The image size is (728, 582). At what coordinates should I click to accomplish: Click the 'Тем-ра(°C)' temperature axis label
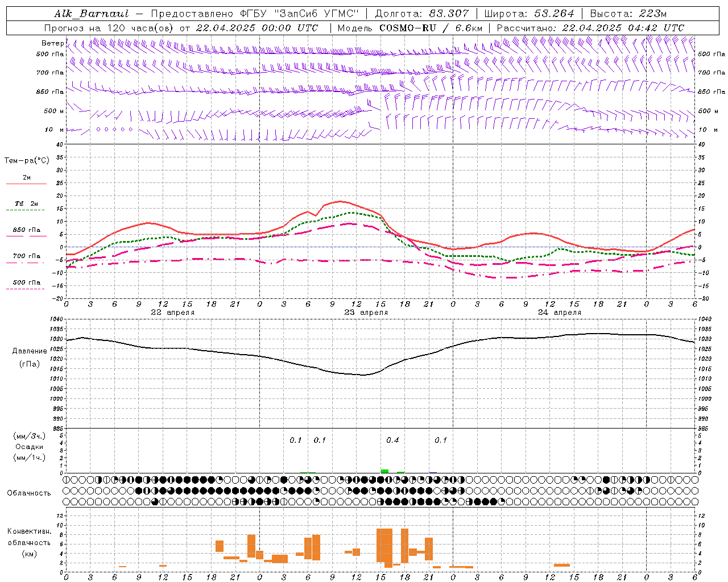click(27, 160)
